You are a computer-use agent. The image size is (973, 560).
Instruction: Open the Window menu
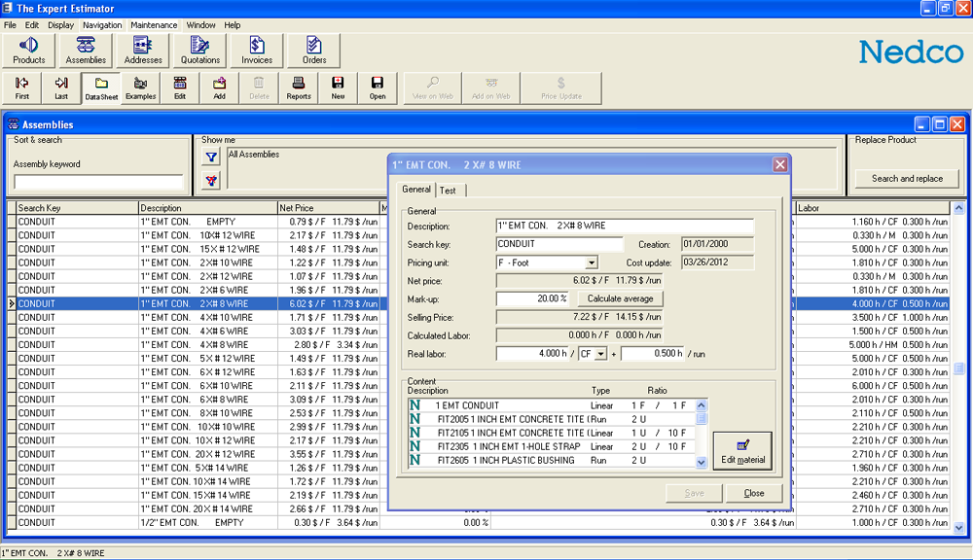[201, 25]
